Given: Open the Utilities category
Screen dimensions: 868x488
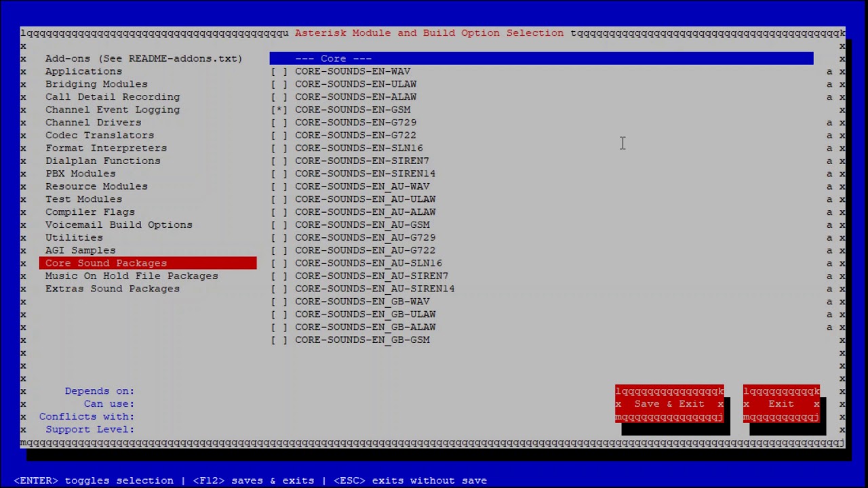Looking at the screenshot, I should pyautogui.click(x=74, y=238).
